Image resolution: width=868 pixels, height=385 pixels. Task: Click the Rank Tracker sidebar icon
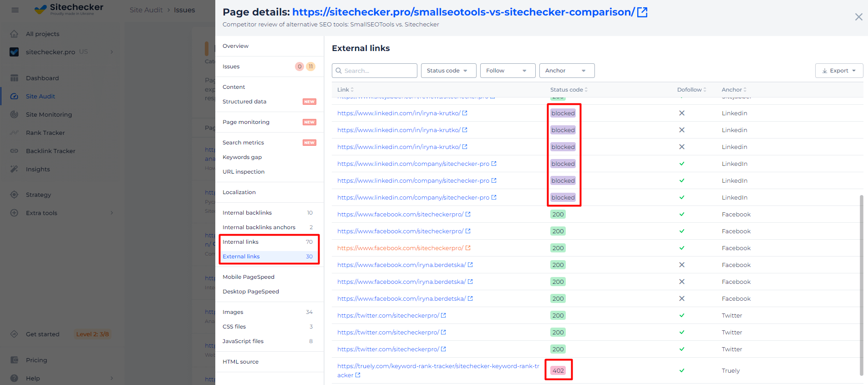15,133
